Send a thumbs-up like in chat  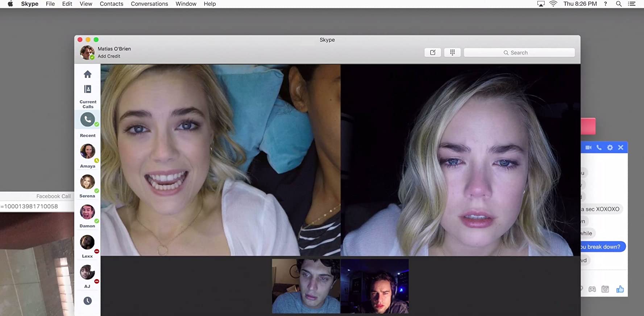coord(620,289)
